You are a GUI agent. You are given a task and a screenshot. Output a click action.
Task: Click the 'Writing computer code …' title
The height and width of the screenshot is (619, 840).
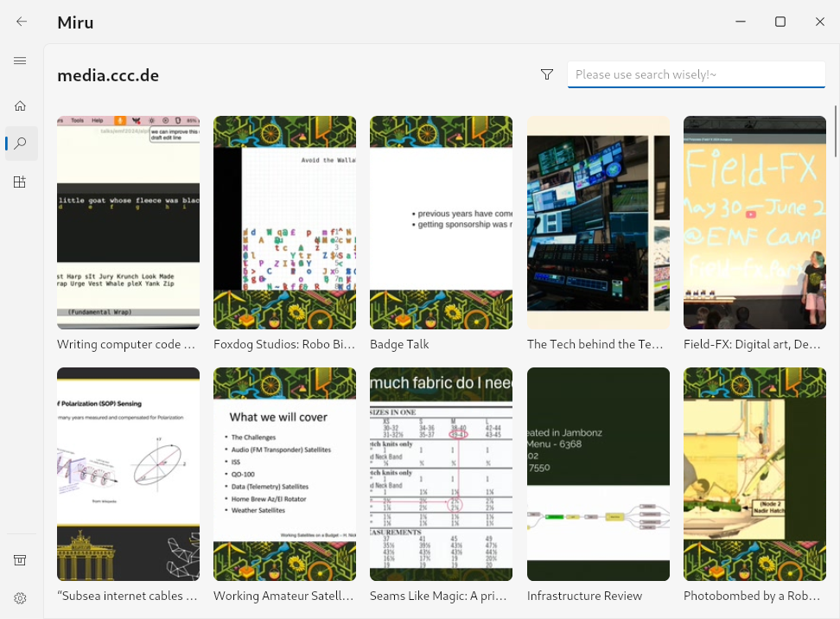tap(126, 345)
